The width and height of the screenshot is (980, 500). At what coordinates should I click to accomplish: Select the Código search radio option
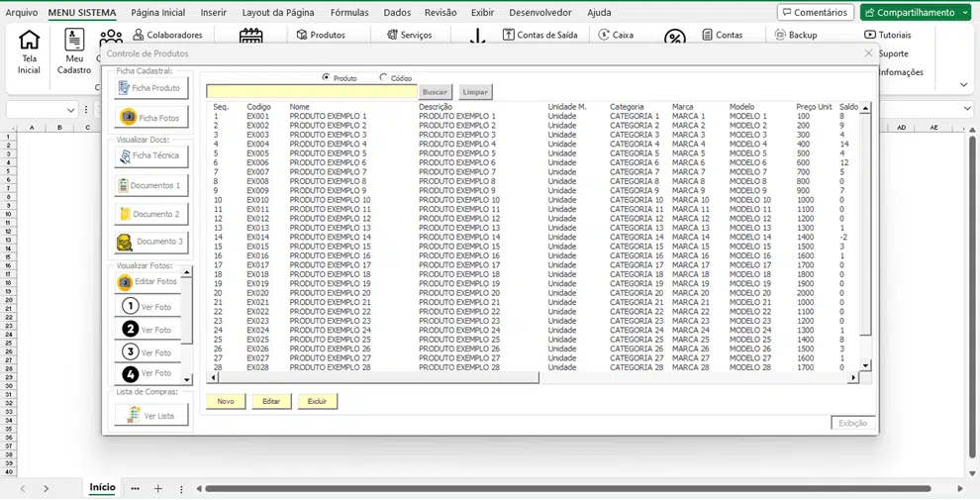click(384, 77)
